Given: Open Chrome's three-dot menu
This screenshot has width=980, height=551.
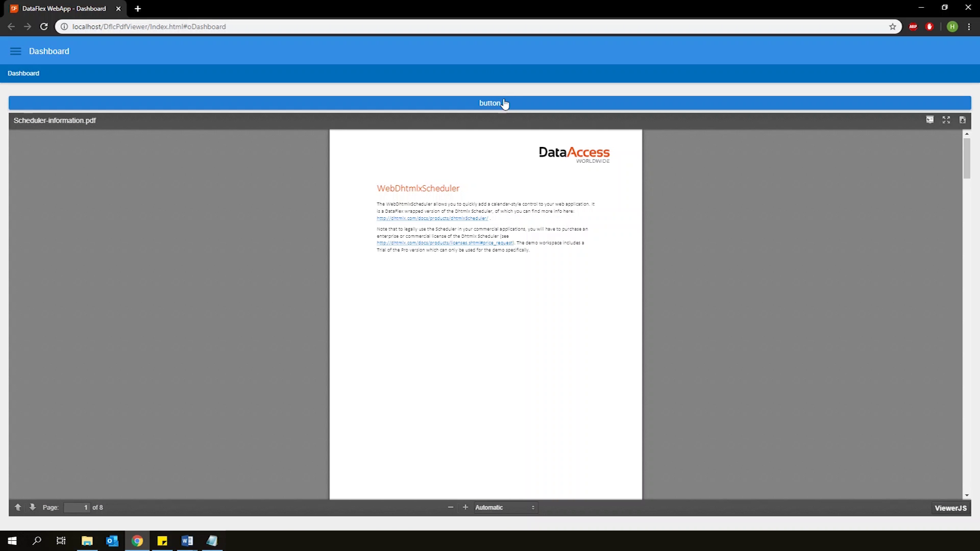Looking at the screenshot, I should (969, 27).
